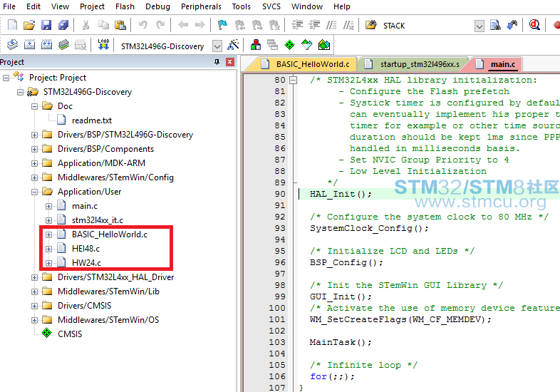Open Pack Installer icon
560x392 pixels.
[324, 45]
